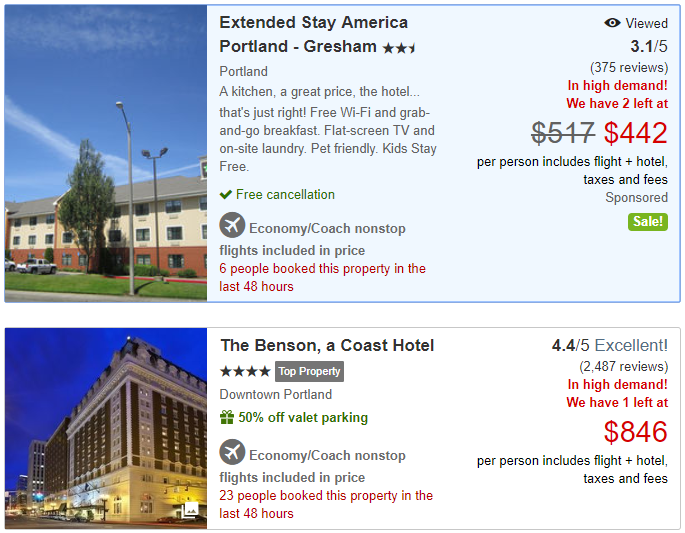Select the $442 package price
The width and height of the screenshot is (685, 533).
coord(636,133)
